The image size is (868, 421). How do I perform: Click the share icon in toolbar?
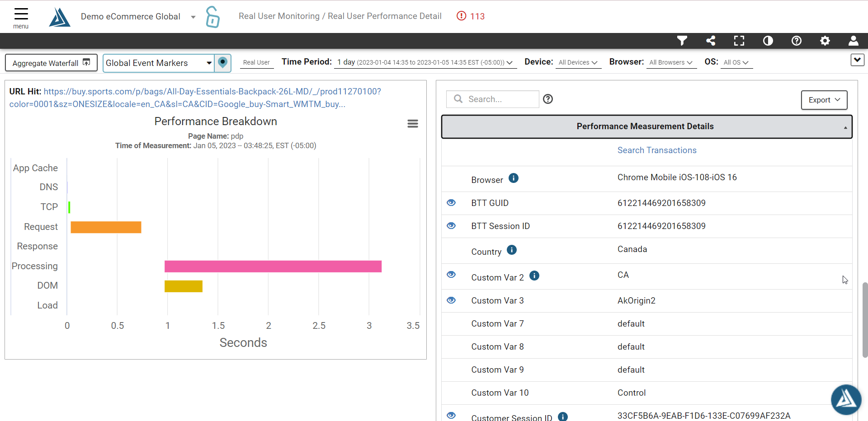click(x=711, y=41)
